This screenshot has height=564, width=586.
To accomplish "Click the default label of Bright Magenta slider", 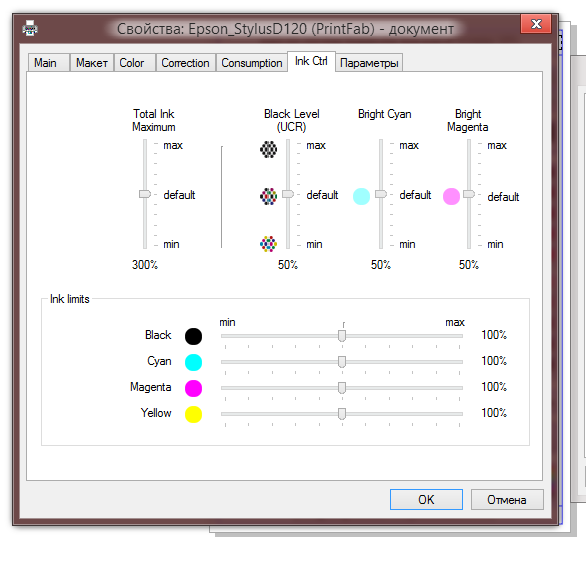I will 503,197.
